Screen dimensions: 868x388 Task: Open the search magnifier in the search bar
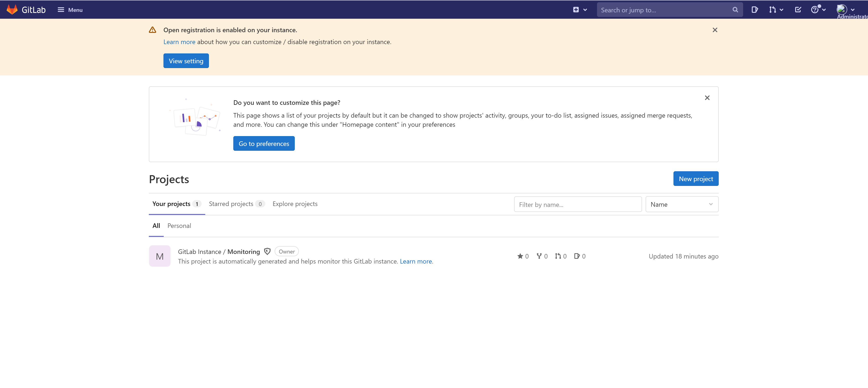[735, 9]
